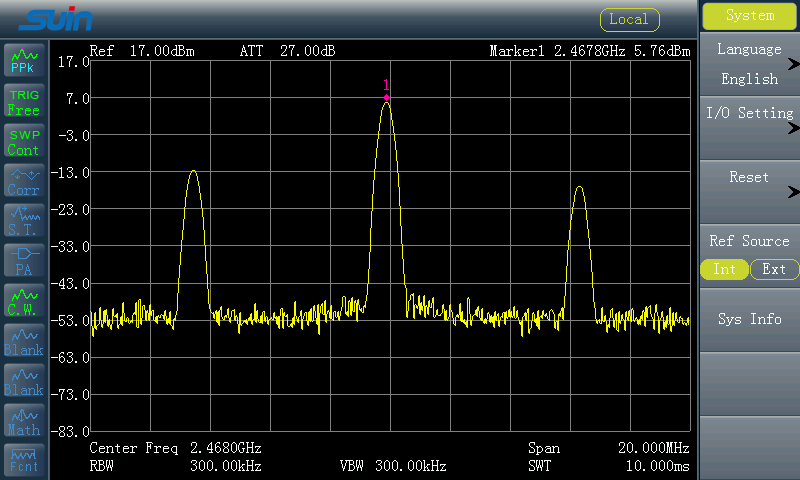Click the S.T. icon in the sidebar
This screenshot has height=480, width=800.
click(24, 221)
